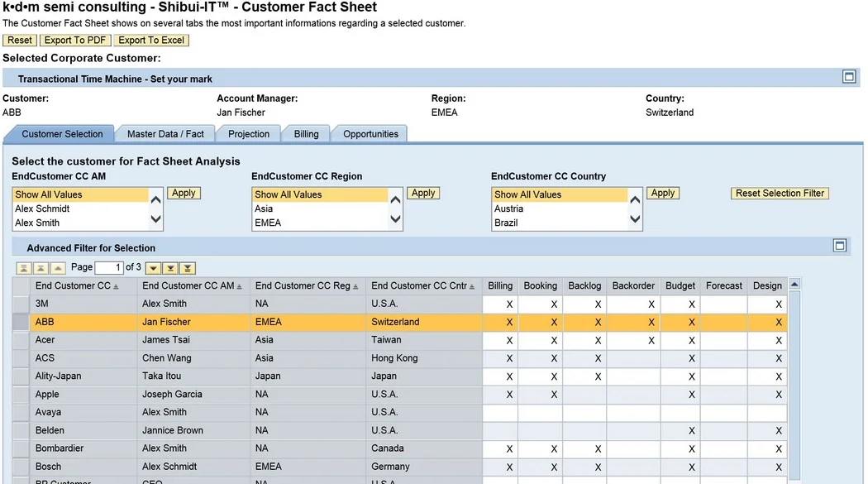The width and height of the screenshot is (868, 484).
Task: Select Alex Schmidt in AM list
Action: pos(81,208)
